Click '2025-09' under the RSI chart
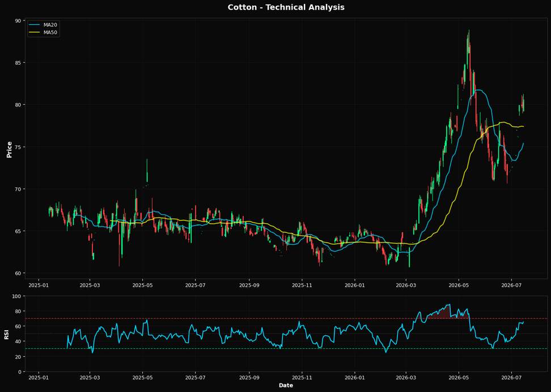Viewport: 551px width, 392px height. click(249, 378)
